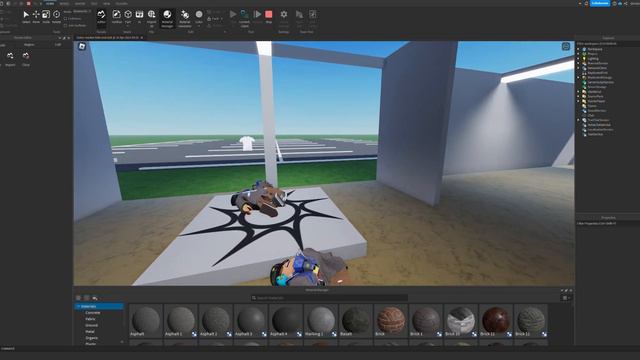Image resolution: width=640 pixels, height=360 pixels.
Task: Open the MODEL ribbon tab
Action: [x=64, y=3]
